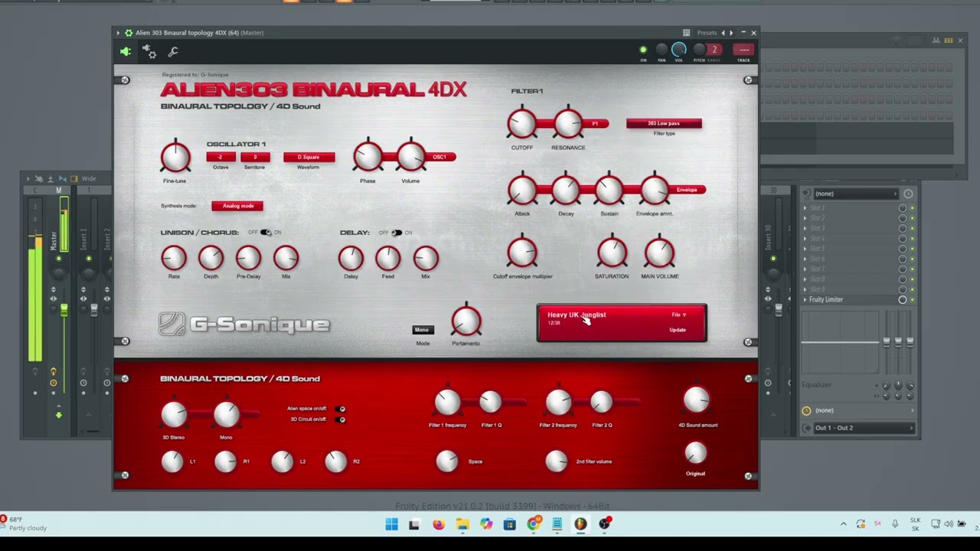
Task: Click the Sustain envelope knob
Action: [609, 190]
